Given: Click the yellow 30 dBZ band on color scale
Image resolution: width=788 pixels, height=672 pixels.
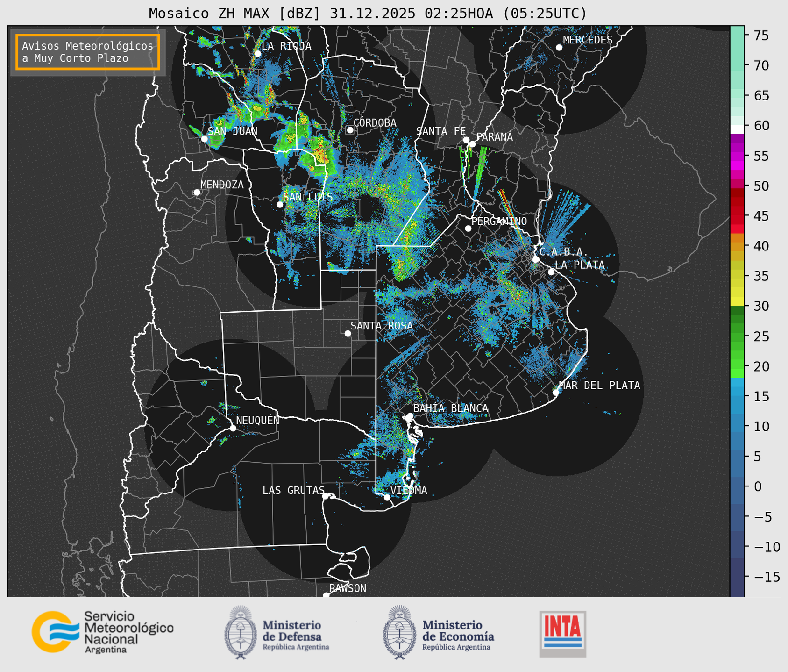Looking at the screenshot, I should click(737, 301).
